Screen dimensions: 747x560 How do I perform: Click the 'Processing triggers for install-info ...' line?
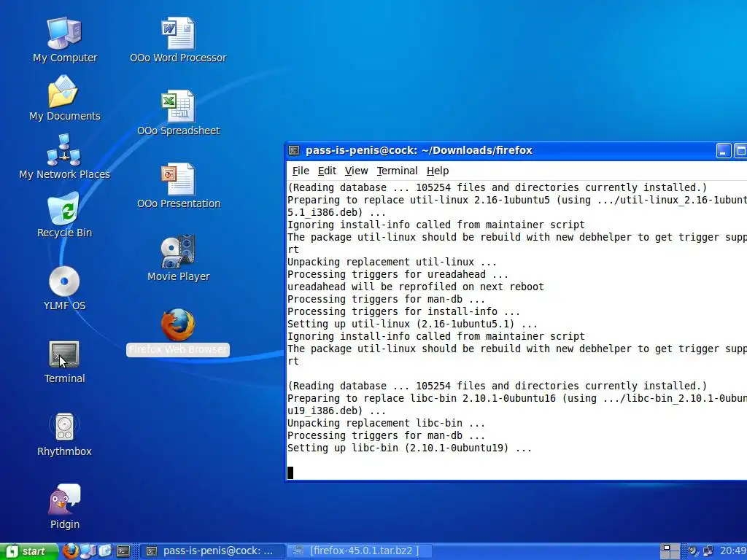click(x=403, y=311)
